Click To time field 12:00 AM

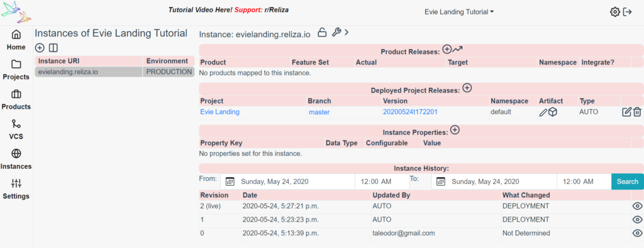(x=584, y=181)
